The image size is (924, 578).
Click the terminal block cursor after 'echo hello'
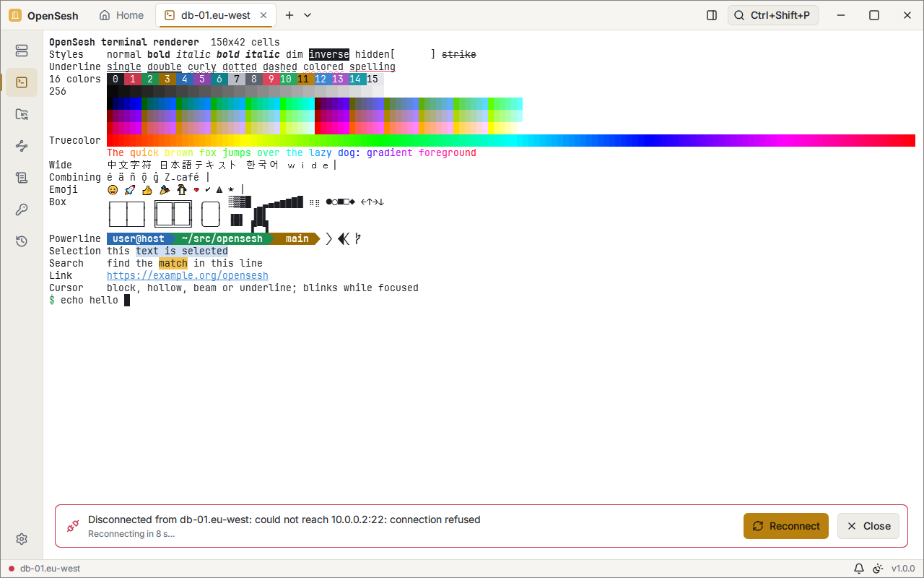click(127, 300)
